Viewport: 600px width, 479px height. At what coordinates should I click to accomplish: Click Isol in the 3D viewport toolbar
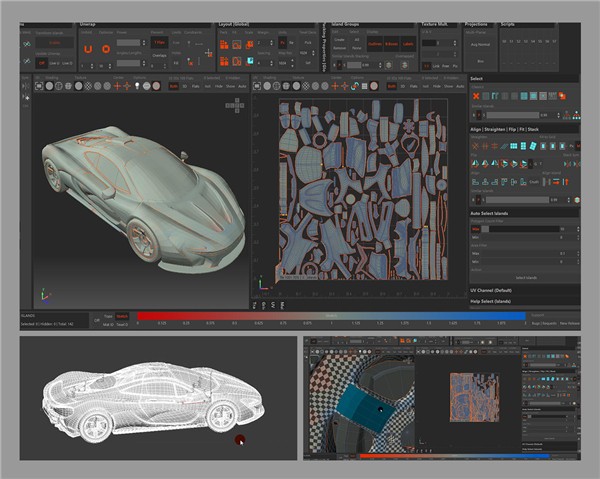coord(207,86)
